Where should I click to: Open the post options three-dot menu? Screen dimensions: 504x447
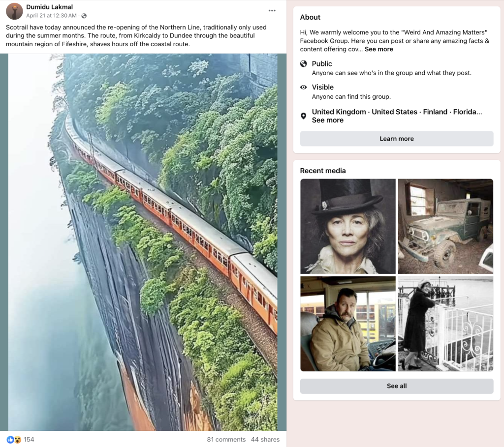[x=272, y=11]
